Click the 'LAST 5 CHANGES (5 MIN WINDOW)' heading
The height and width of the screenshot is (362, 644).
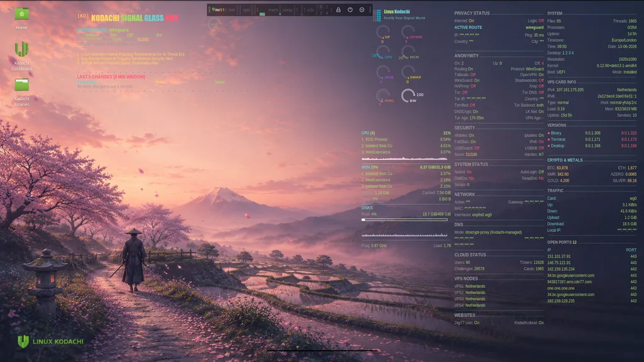coord(111,77)
